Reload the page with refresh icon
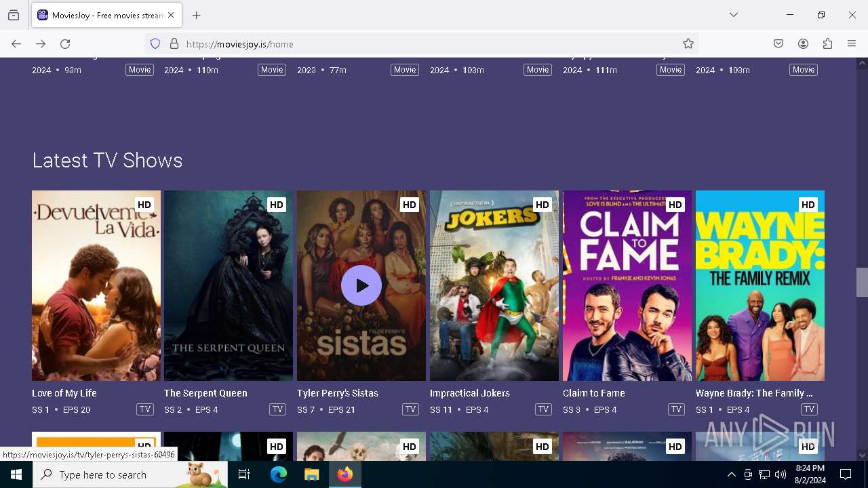868x488 pixels. 65,44
